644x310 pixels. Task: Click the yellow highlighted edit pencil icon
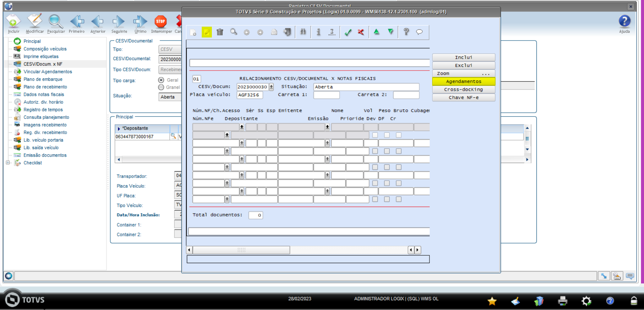(x=206, y=32)
